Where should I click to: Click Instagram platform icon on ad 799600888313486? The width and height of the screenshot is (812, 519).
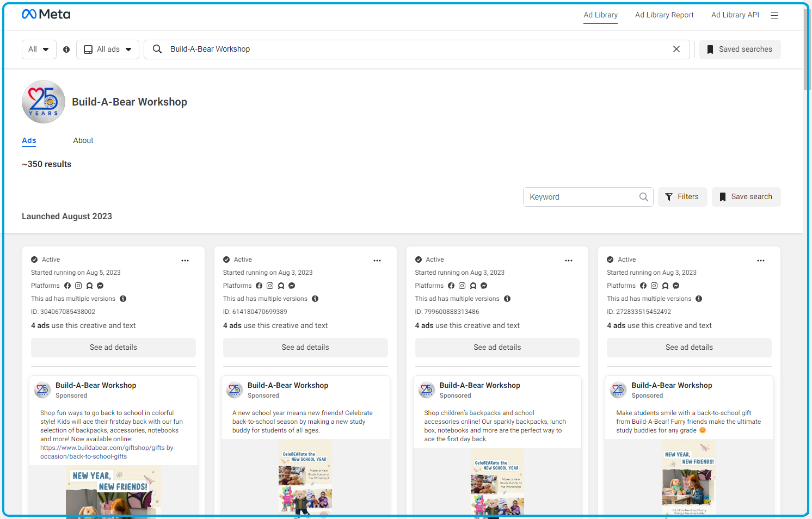pos(462,286)
